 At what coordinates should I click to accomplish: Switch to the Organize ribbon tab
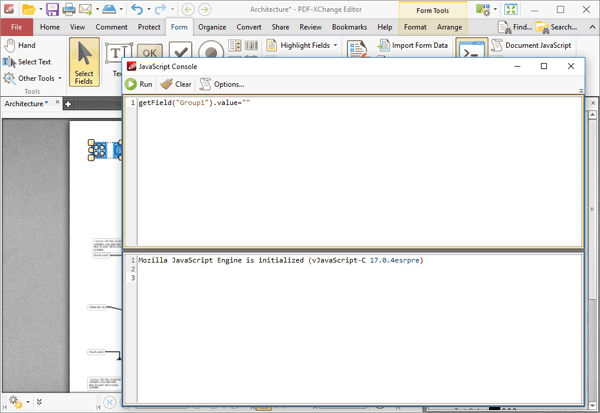pyautogui.click(x=212, y=27)
